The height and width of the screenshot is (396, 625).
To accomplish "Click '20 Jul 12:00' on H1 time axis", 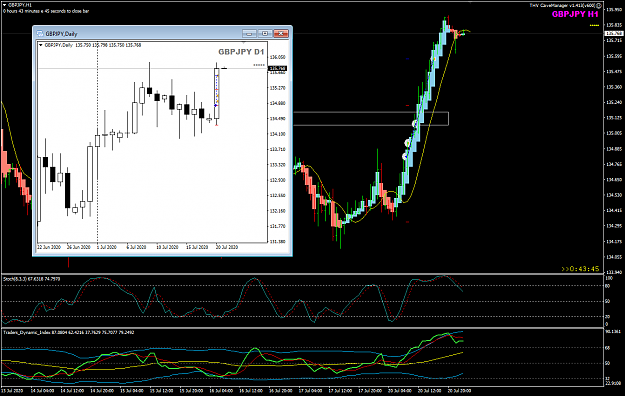I will pos(429,391).
